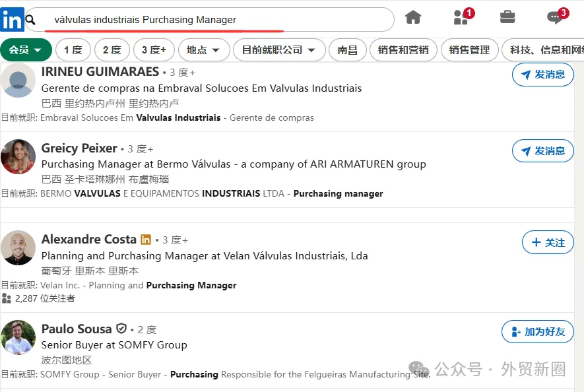Screen dimensions: 584x392
Task: Click the followers people icon under Alexandre Costa
Action: [7, 298]
